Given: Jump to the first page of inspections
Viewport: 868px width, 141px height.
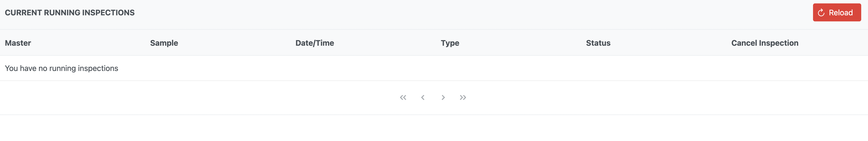Looking at the screenshot, I should [403, 98].
